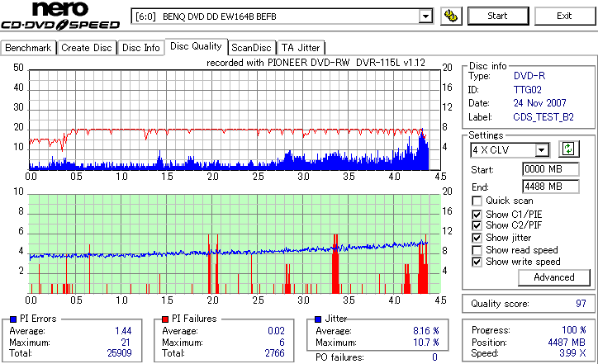Enable Show read speed checkbox
598x364 pixels.
coord(477,250)
